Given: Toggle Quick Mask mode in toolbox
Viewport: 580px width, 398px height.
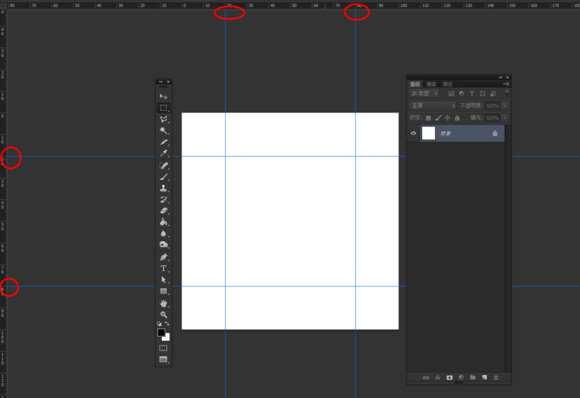Looking at the screenshot, I should point(163,348).
